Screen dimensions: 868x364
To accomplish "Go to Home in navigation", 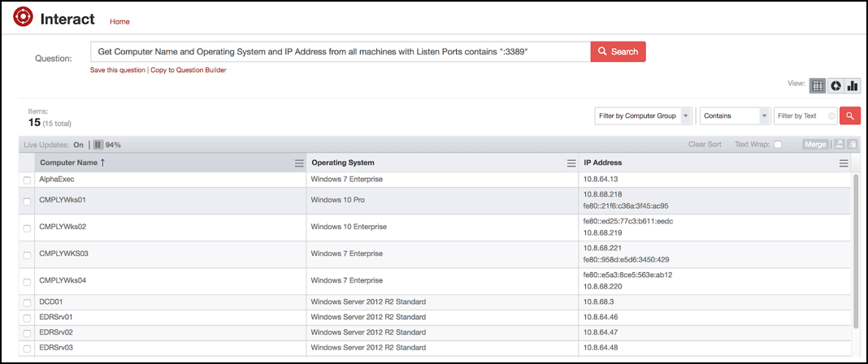I will (x=119, y=22).
